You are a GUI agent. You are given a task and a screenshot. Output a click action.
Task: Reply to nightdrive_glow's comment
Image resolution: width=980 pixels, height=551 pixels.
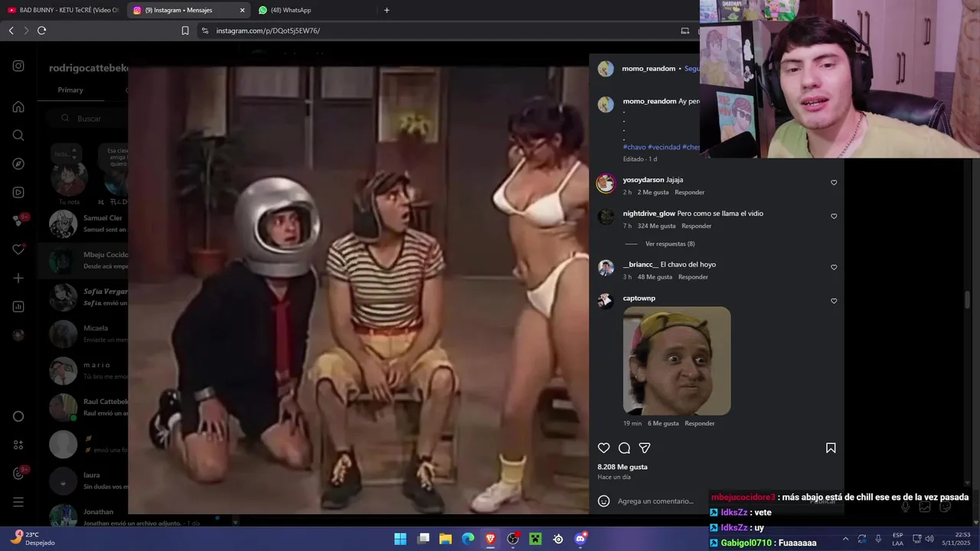(696, 226)
